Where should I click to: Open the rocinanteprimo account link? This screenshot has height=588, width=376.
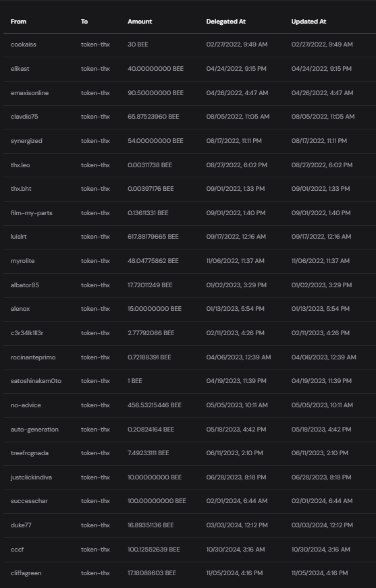pos(33,357)
